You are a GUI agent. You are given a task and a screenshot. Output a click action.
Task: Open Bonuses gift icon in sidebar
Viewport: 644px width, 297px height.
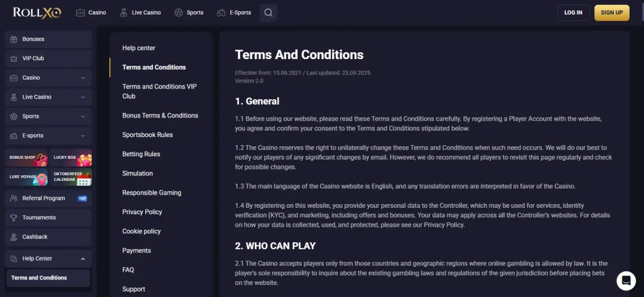click(14, 40)
